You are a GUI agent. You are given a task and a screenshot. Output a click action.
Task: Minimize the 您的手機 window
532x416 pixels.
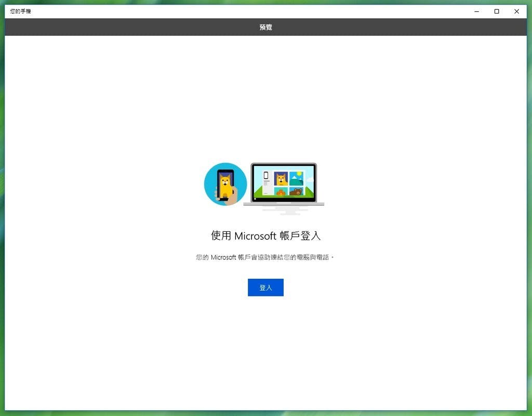[x=477, y=11]
